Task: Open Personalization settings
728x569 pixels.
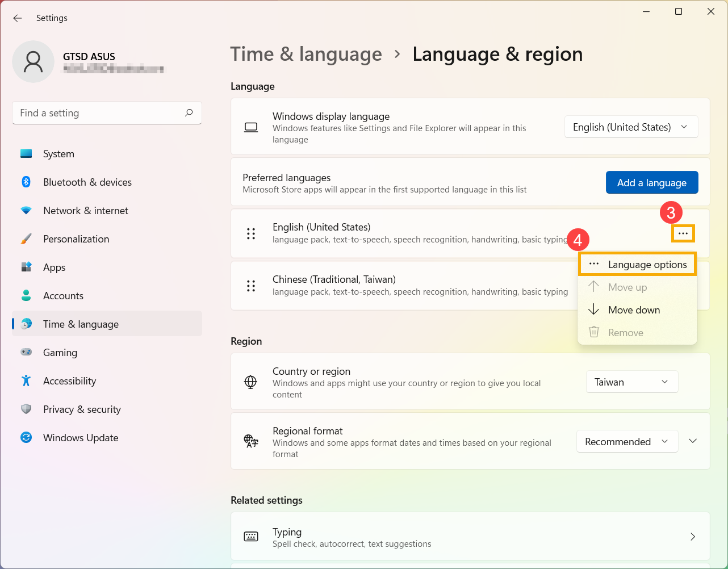Action: (76, 239)
